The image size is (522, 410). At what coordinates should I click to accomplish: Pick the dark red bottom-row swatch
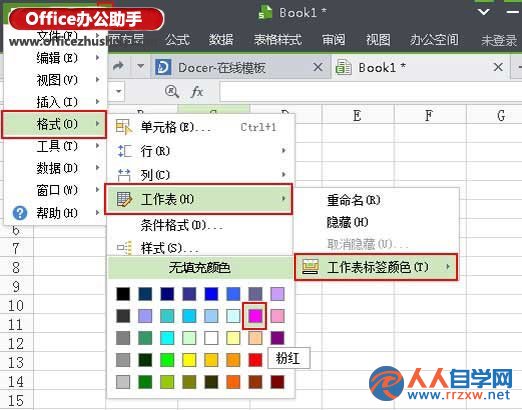coord(277,382)
